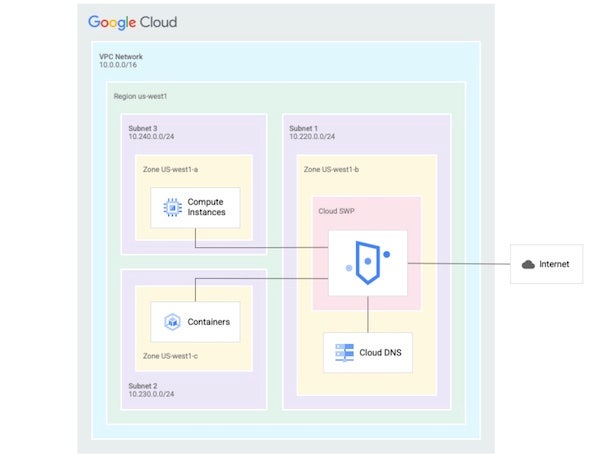Click the Internet text label

pos(554,264)
